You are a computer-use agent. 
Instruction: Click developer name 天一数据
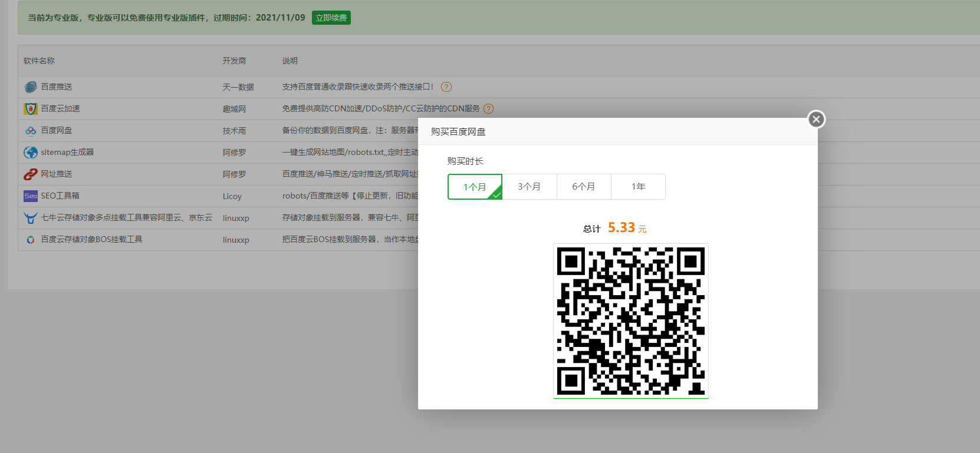(x=238, y=87)
